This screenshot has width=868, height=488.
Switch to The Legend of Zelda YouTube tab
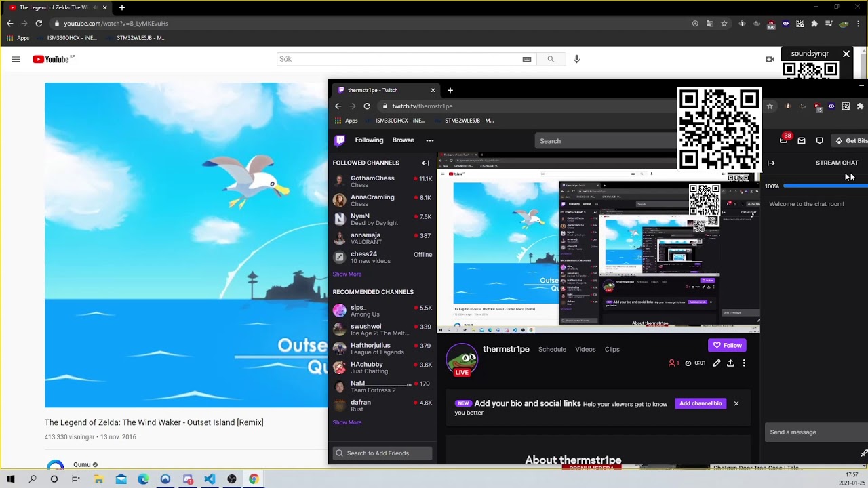pyautogui.click(x=58, y=7)
